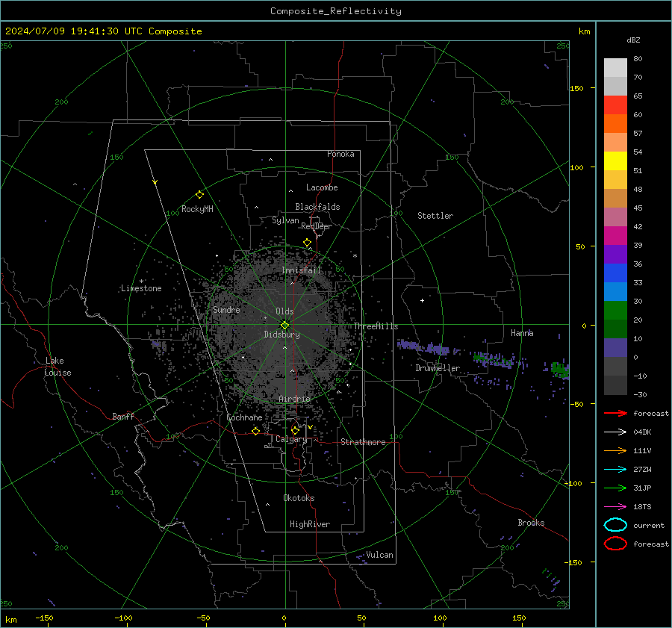The image size is (672, 628).
Task: Click the ThreeHills city label
Action: click(x=376, y=326)
